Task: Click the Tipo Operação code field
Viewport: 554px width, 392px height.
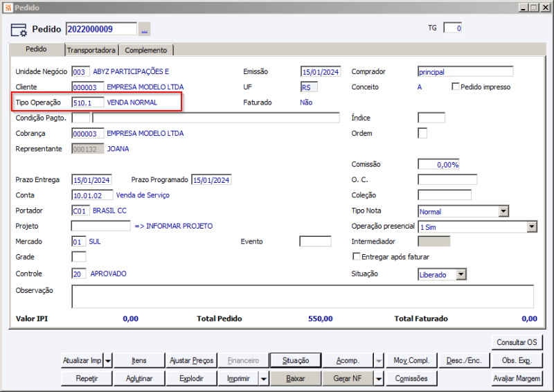Action: [88, 103]
